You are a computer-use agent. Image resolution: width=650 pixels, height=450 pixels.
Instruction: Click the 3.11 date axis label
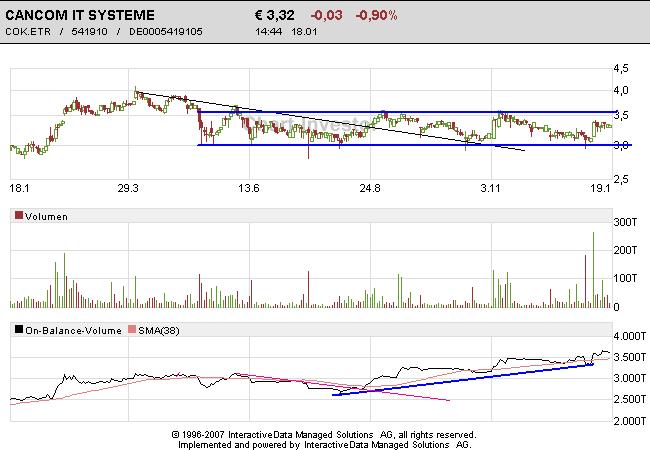490,189
